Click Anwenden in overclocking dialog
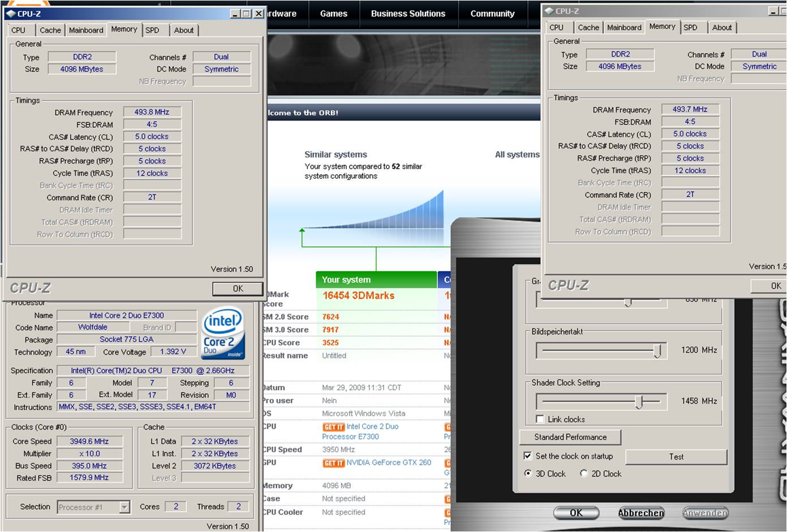This screenshot has height=532, width=787. coord(706,513)
